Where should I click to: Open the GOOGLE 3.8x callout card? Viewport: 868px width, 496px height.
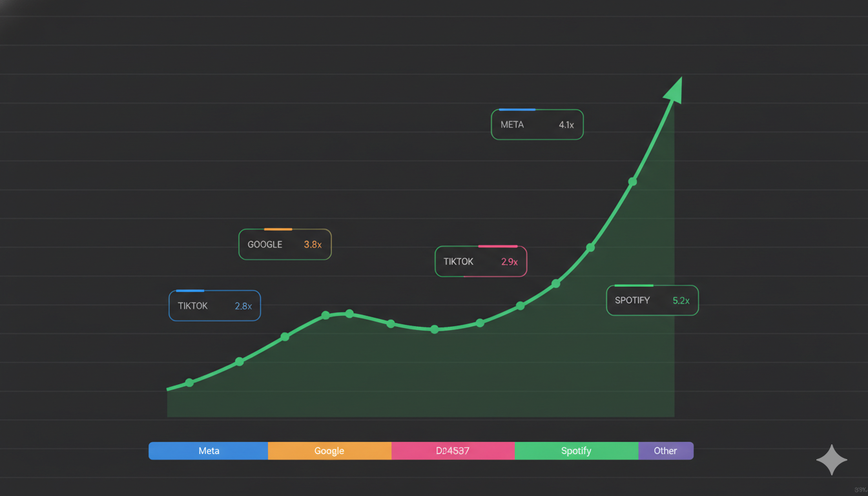point(285,245)
